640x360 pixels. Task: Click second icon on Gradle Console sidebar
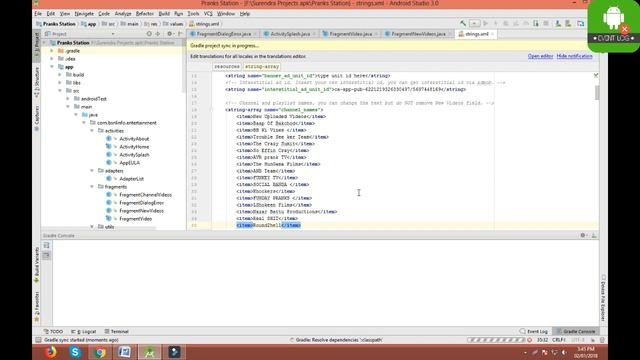(x=47, y=255)
